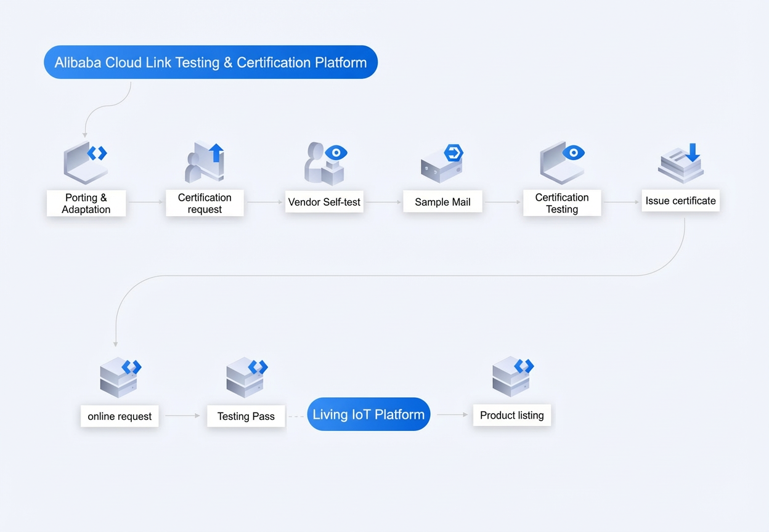Click the Issue certificate label box
The image size is (769, 532).
click(x=681, y=201)
